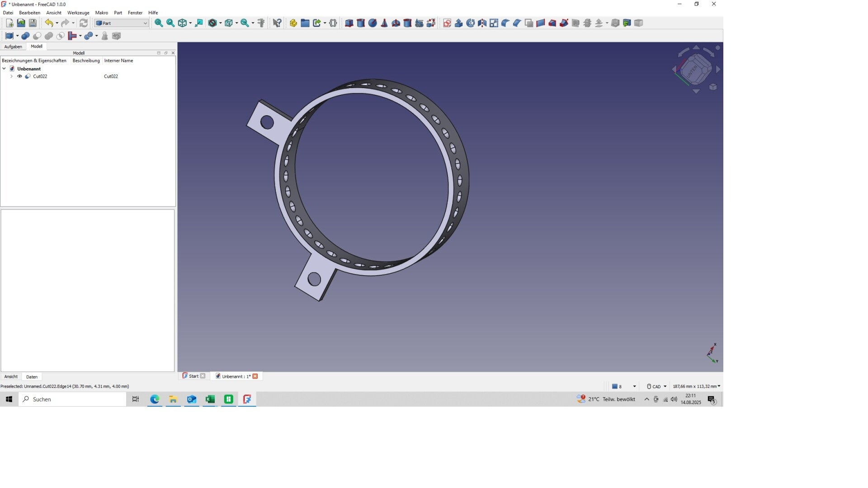Collapse the Unbenannt document node
Screen dimensions: 868x488
[4, 69]
